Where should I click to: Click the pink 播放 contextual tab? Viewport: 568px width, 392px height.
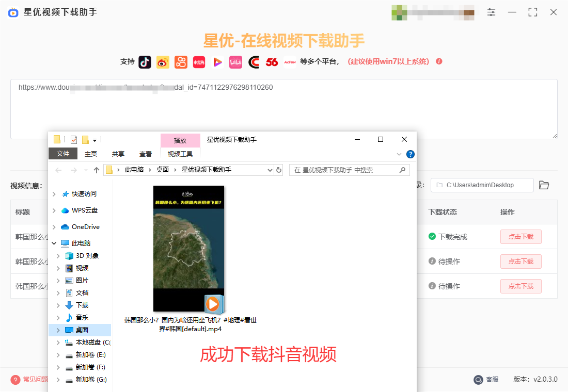click(180, 140)
